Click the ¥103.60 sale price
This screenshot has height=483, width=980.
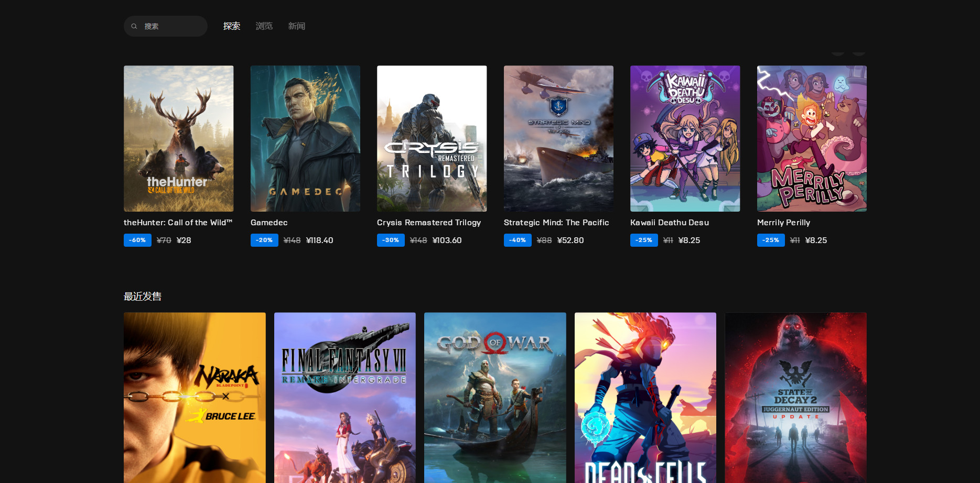[x=447, y=240]
